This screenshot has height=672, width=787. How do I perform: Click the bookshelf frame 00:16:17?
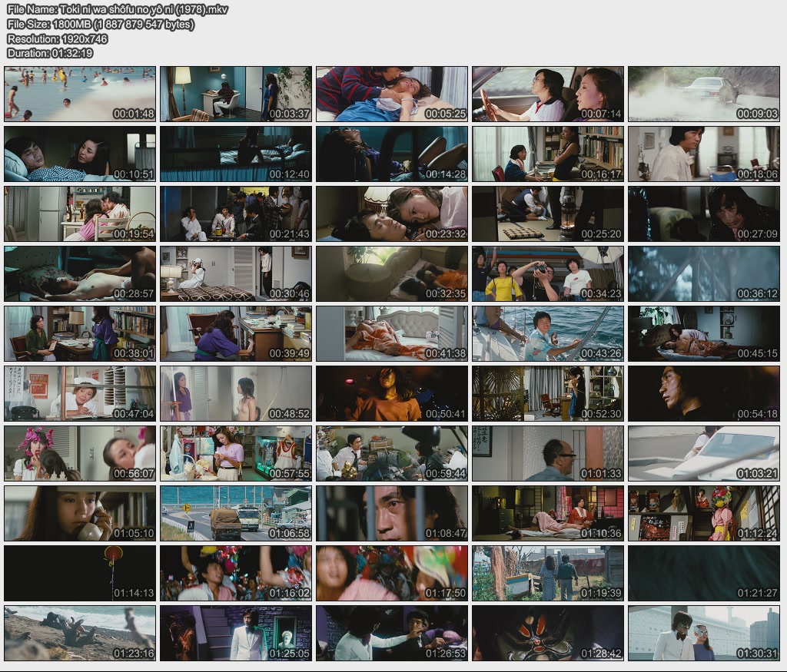pos(548,154)
